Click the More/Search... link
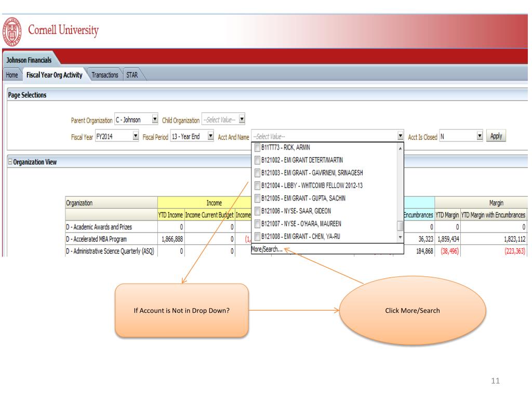Image resolution: width=532 pixels, height=399 pixels. point(267,249)
